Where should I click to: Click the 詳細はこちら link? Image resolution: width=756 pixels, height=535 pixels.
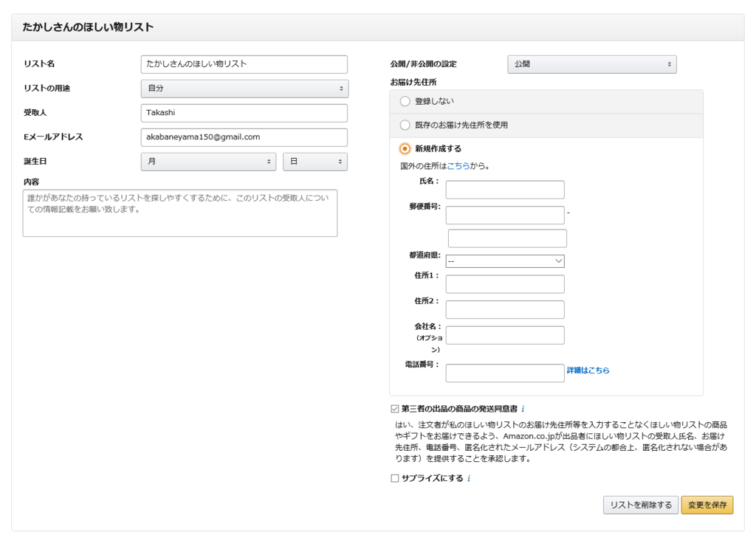pyautogui.click(x=588, y=370)
